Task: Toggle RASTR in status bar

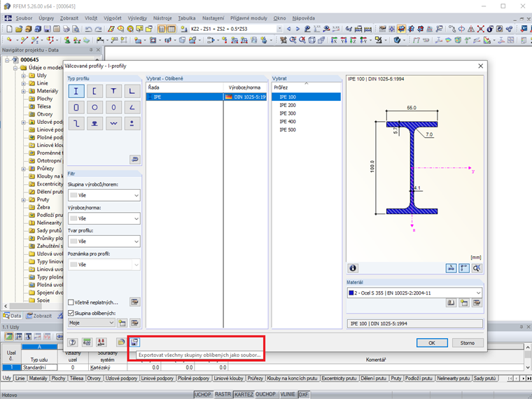Action: [x=223, y=394]
